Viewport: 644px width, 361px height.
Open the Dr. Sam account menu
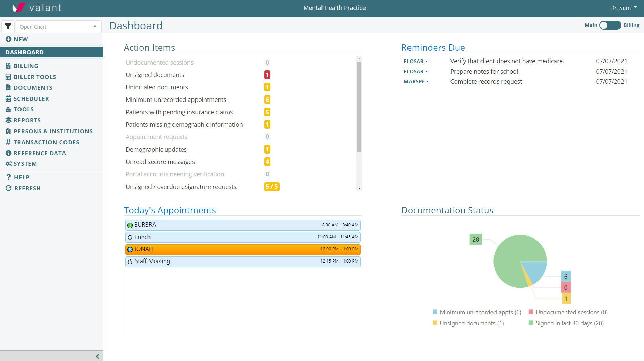coord(623,8)
